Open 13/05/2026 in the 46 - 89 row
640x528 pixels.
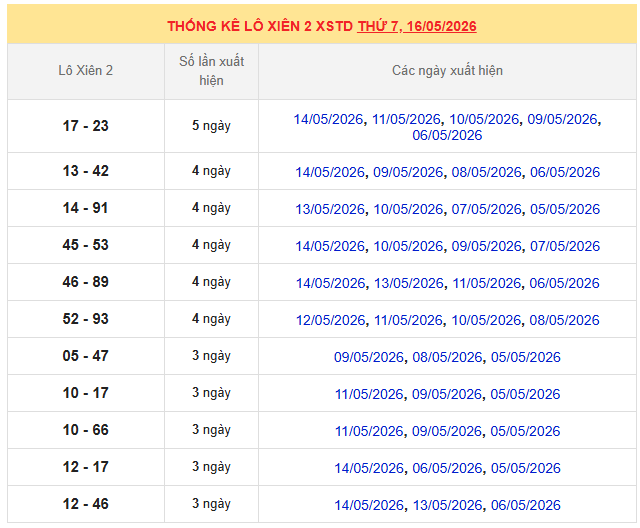point(409,283)
